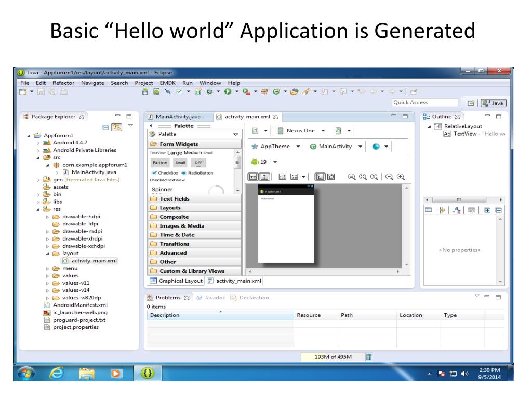Viewport: 532px width, 399px height.
Task: Toggle the vertical fill height button above canvas
Action: pyautogui.click(x=264, y=177)
